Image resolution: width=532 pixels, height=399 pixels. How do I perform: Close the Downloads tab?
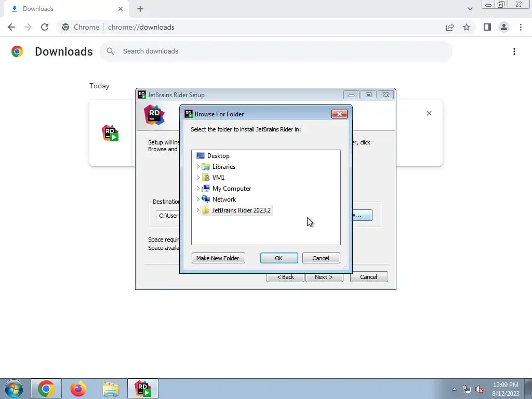121,9
